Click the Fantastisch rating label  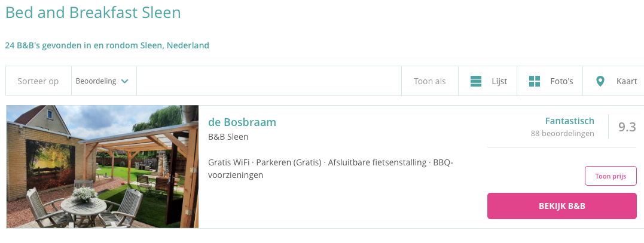pyautogui.click(x=569, y=121)
